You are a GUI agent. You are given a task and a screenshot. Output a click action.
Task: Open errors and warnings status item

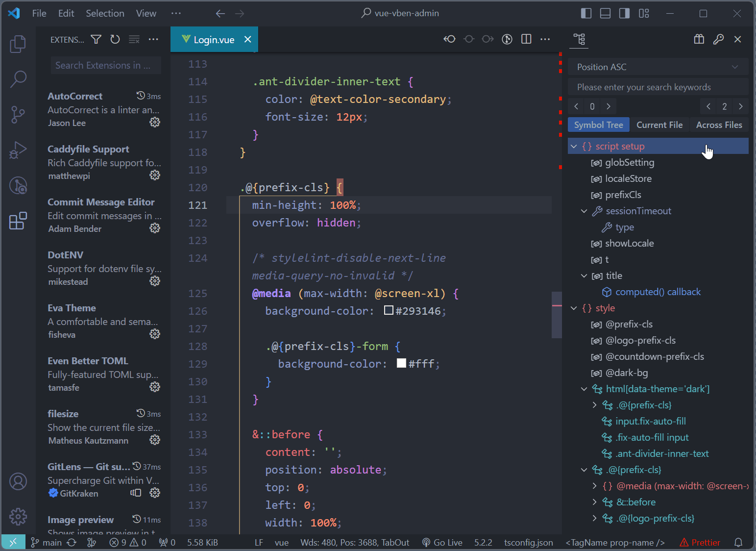tap(128, 542)
